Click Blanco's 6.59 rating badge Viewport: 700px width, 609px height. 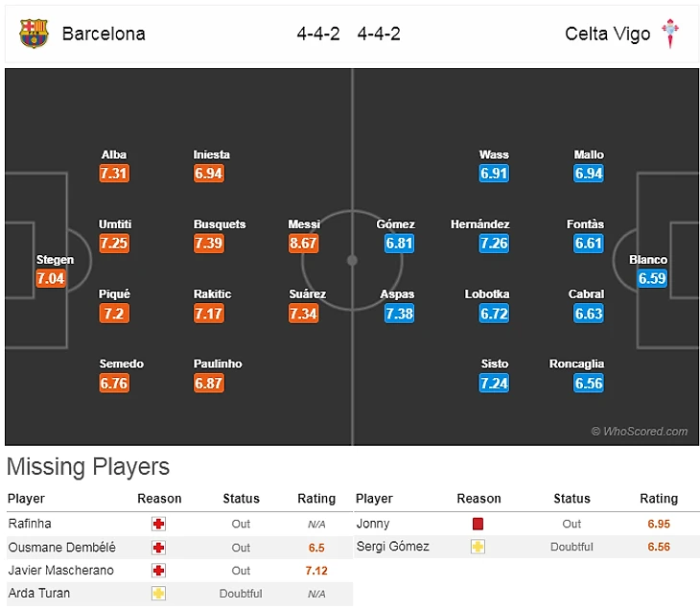point(651,279)
